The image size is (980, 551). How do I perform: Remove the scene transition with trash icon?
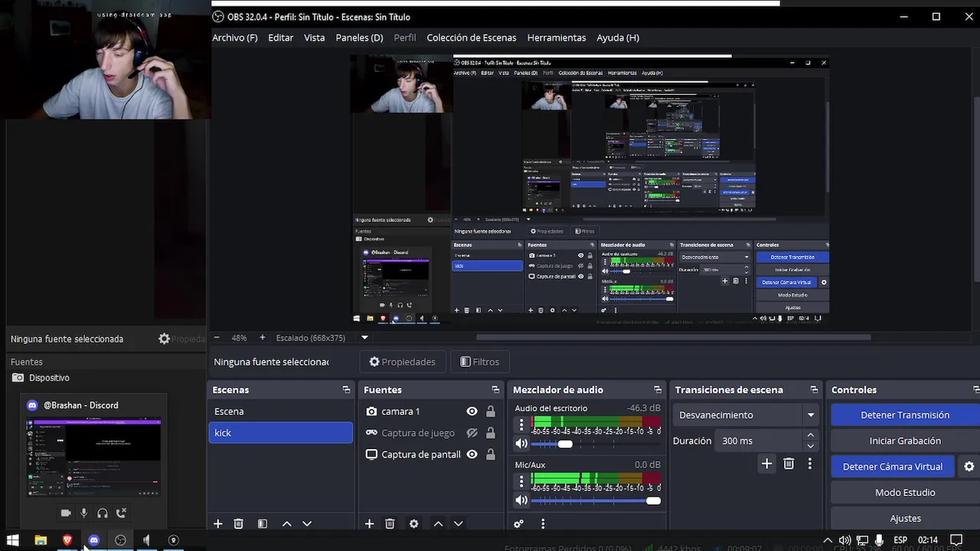[x=789, y=464]
